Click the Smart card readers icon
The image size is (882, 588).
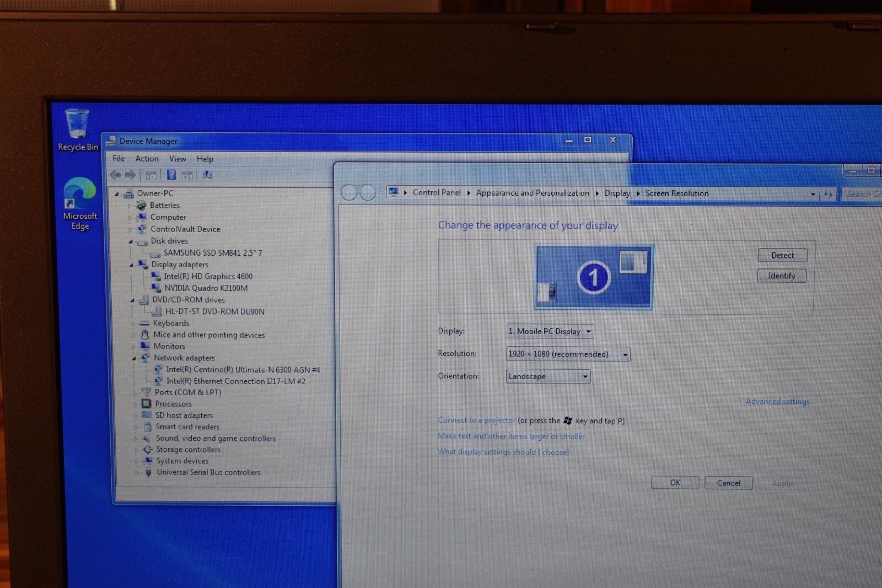click(x=147, y=427)
